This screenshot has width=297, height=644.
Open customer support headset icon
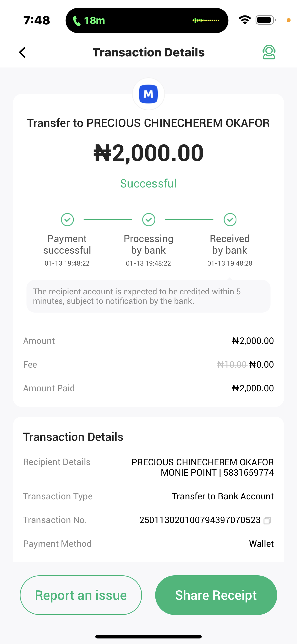click(x=269, y=52)
